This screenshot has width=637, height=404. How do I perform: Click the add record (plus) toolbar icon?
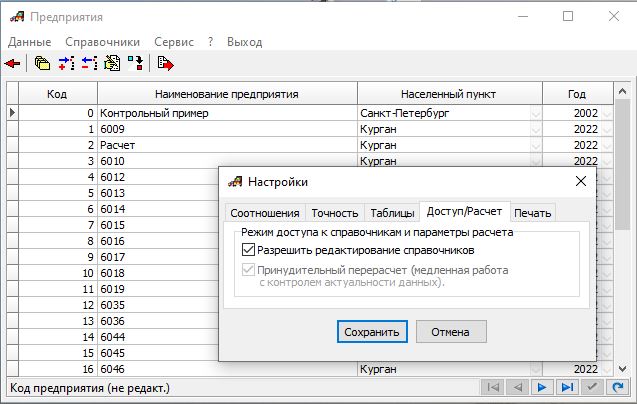click(x=66, y=64)
